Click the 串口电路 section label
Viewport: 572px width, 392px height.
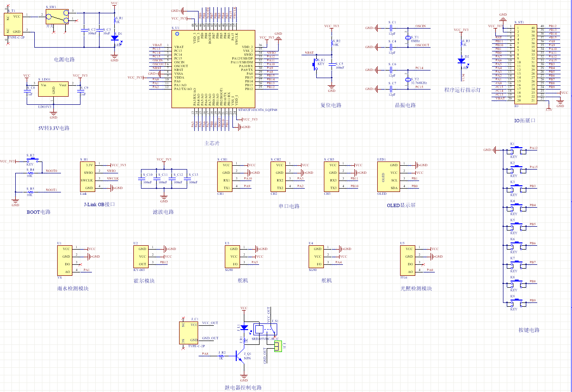coord(289,206)
